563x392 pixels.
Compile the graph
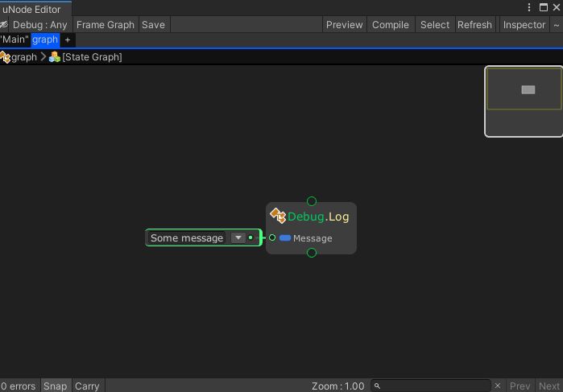point(391,25)
